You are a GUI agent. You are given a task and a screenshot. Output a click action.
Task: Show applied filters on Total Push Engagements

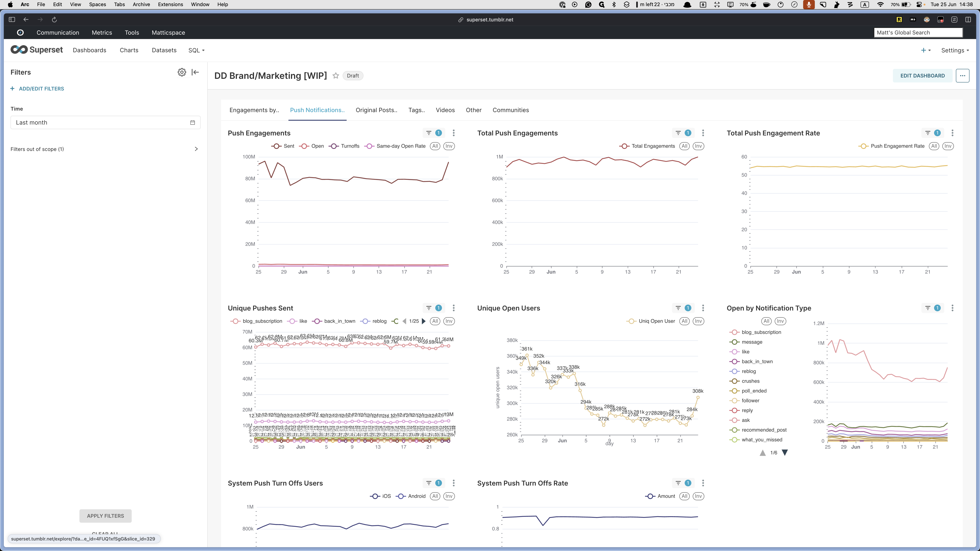(683, 133)
